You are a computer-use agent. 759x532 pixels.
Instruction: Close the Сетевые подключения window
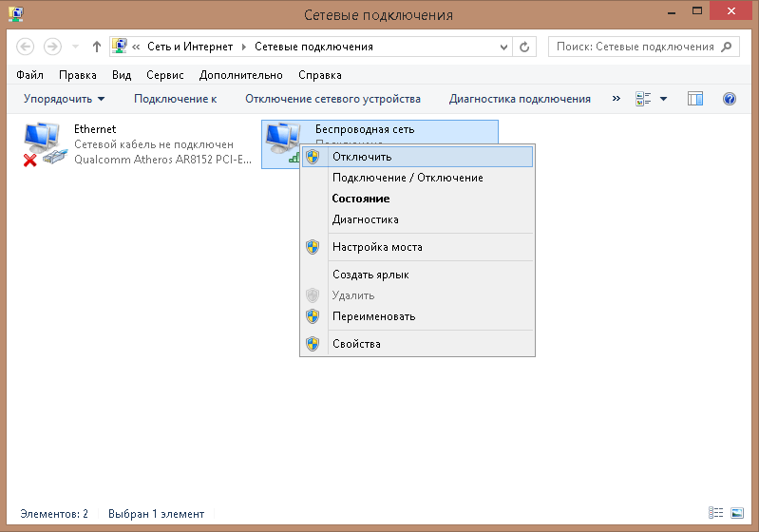click(x=731, y=10)
